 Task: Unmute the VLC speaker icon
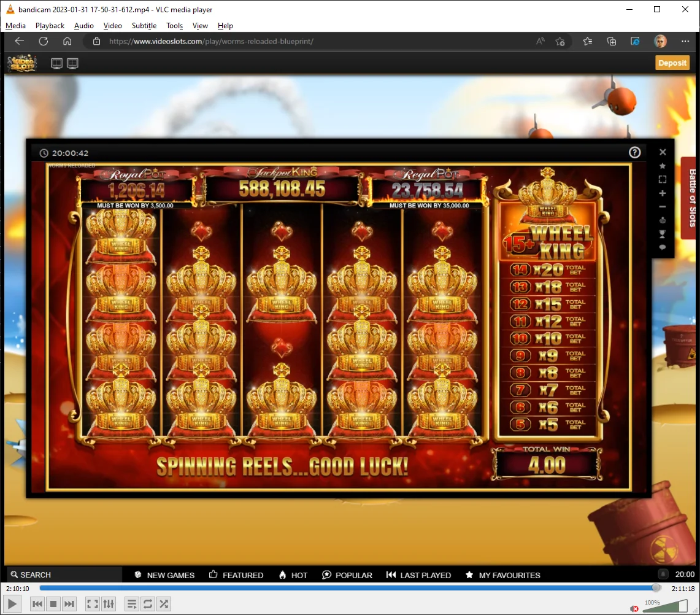[634, 608]
